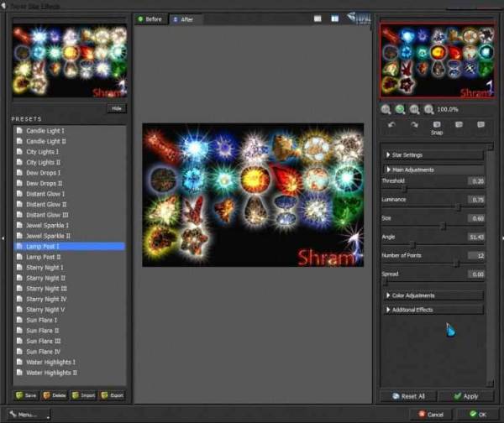504x423 pixels.
Task: Click the redo arrow icon
Action: click(x=414, y=124)
